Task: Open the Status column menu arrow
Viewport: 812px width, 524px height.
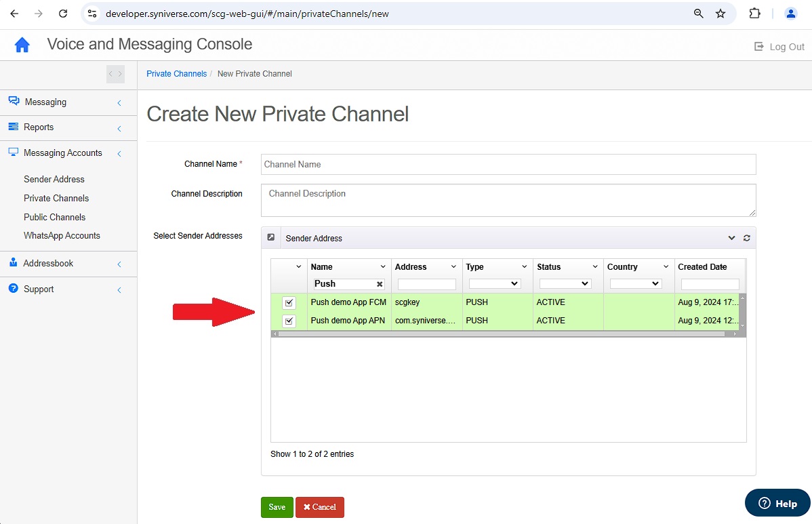Action: click(596, 266)
